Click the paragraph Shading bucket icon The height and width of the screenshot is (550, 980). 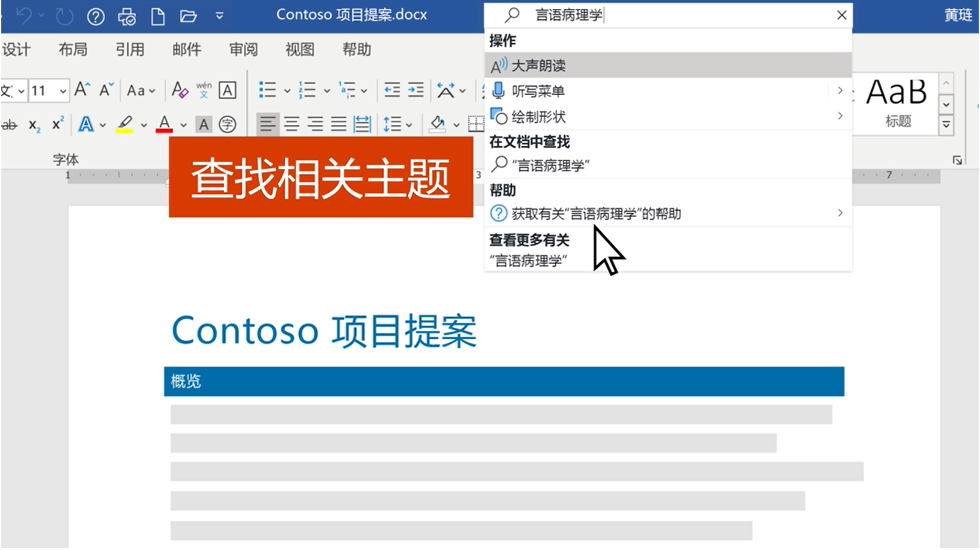tap(437, 124)
